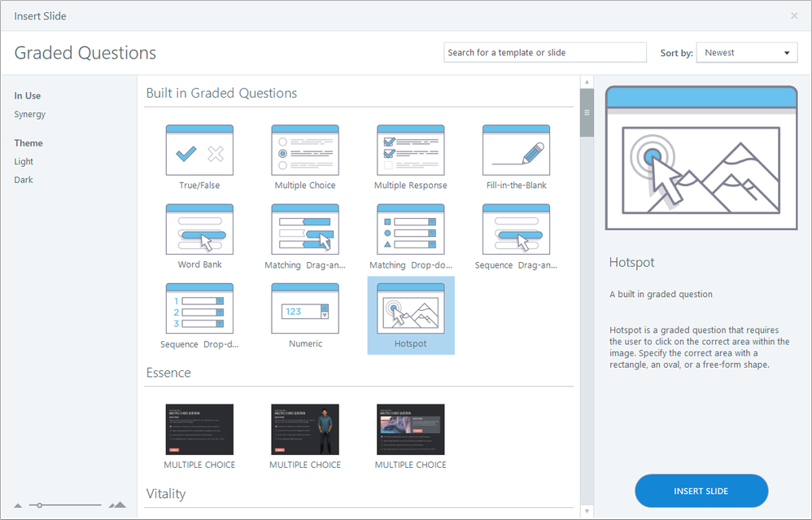Click the large mountains increase-size icon
This screenshot has width=812, height=520.
[x=117, y=505]
